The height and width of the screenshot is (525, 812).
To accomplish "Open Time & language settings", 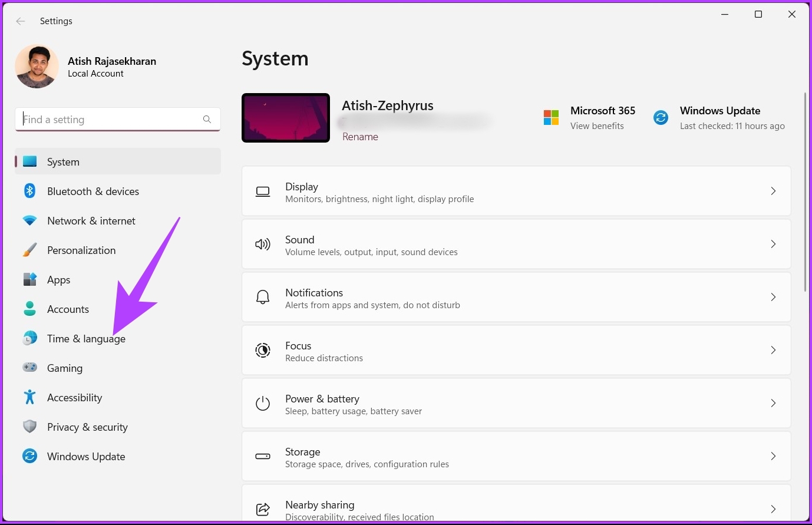I will pyautogui.click(x=86, y=338).
